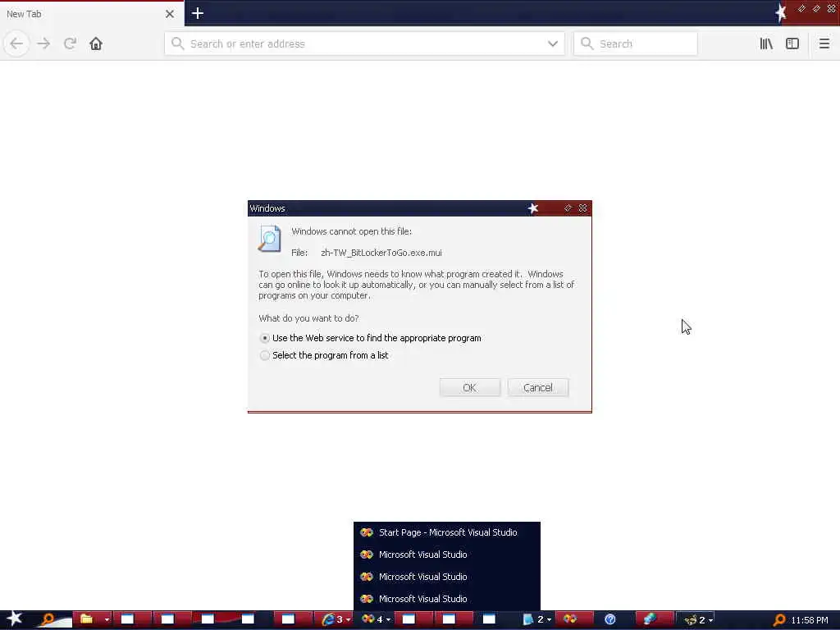The image size is (840, 630).
Task: Close the Windows dialog with X
Action: click(x=583, y=208)
